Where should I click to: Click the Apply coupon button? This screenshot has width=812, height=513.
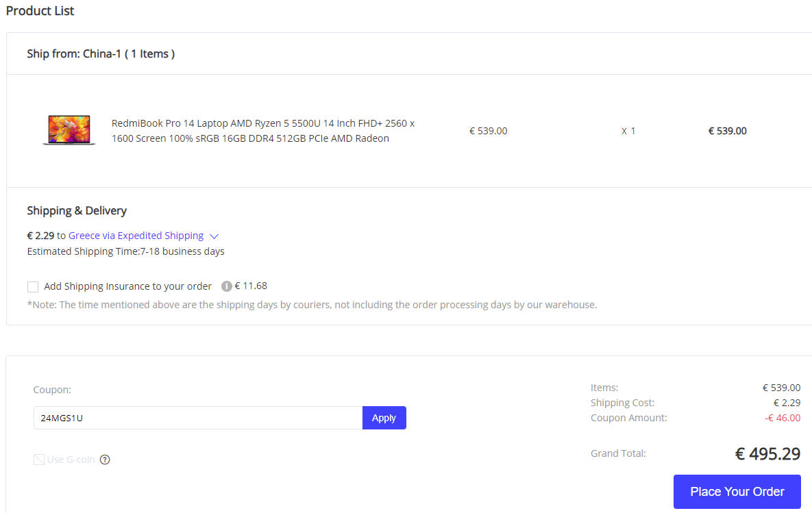click(x=384, y=418)
